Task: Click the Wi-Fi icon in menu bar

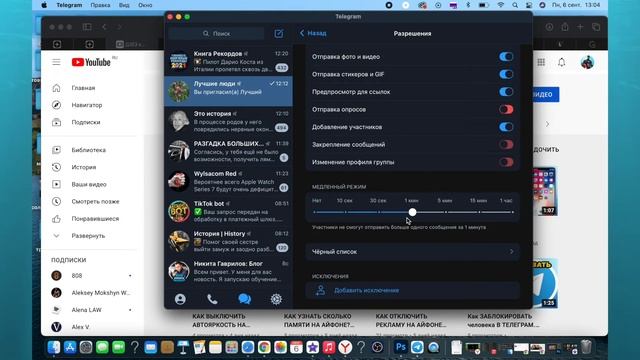Action: 500,5
